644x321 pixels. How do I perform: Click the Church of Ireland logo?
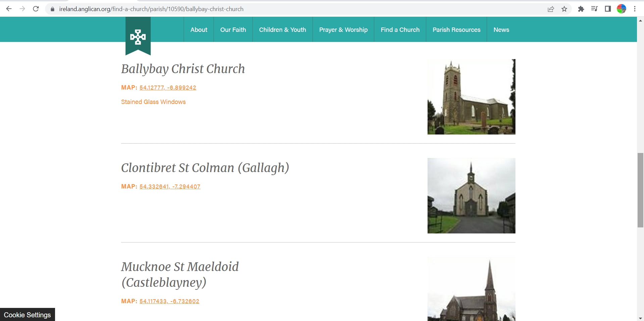point(138,36)
